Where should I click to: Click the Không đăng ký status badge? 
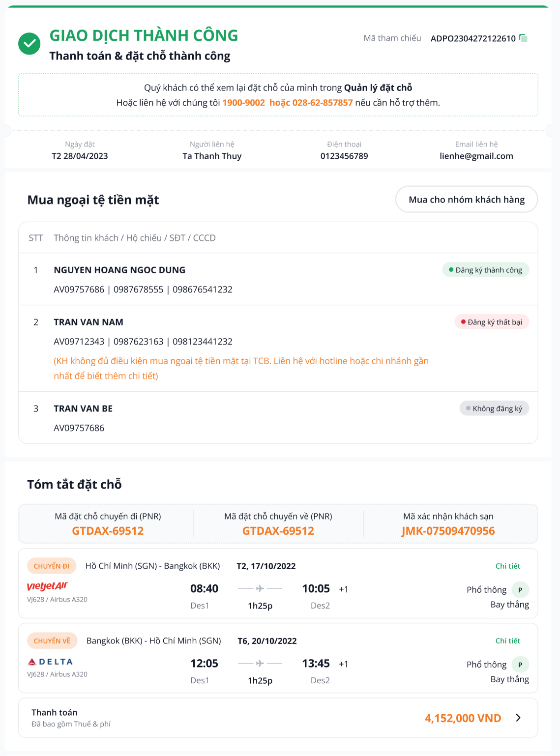coord(494,408)
